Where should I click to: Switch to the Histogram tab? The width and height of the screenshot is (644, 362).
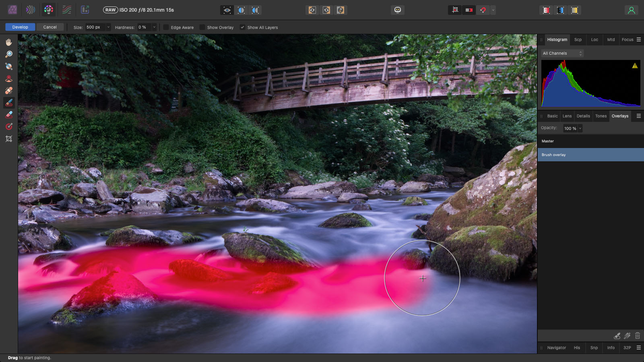(x=557, y=39)
